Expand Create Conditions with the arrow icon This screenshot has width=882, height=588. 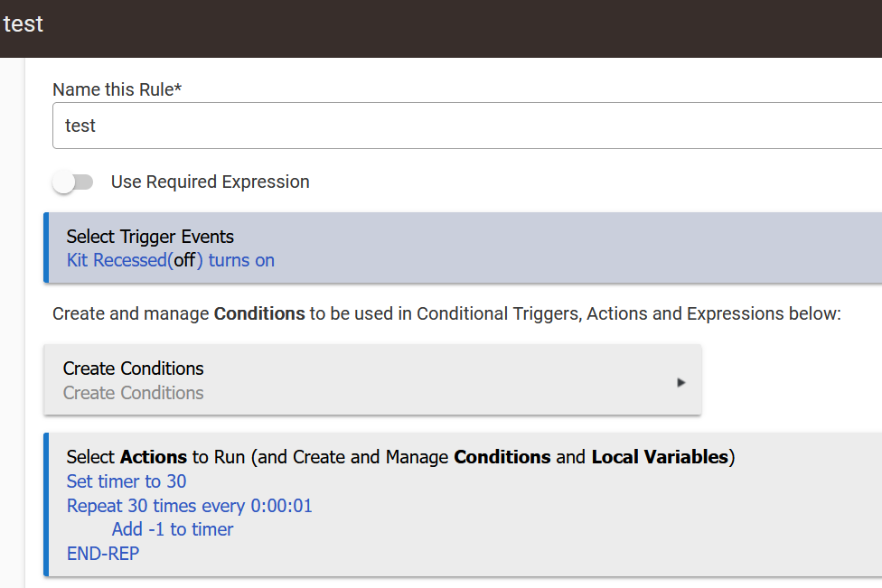680,382
